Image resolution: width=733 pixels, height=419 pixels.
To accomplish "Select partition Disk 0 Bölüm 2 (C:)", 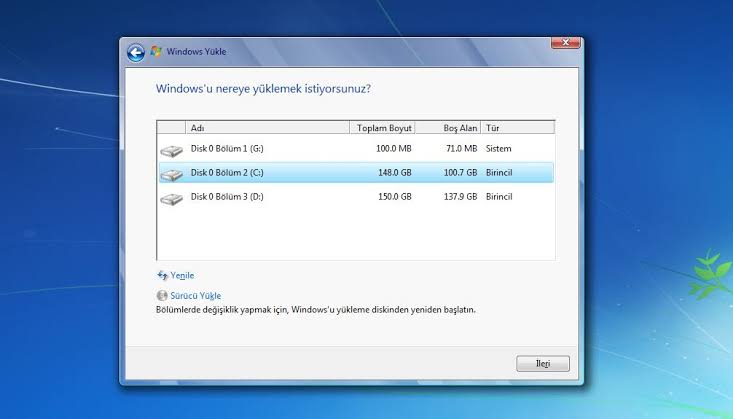I will [356, 173].
